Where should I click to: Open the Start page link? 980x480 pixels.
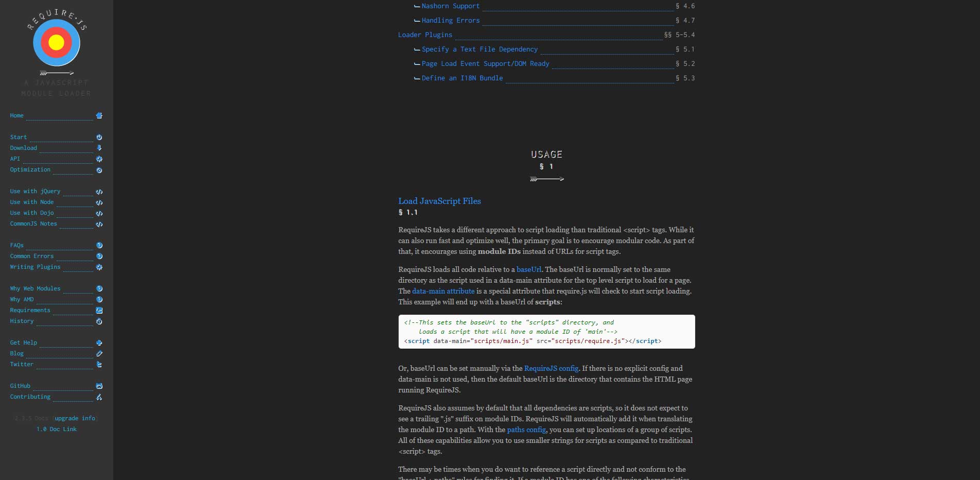[x=19, y=137]
